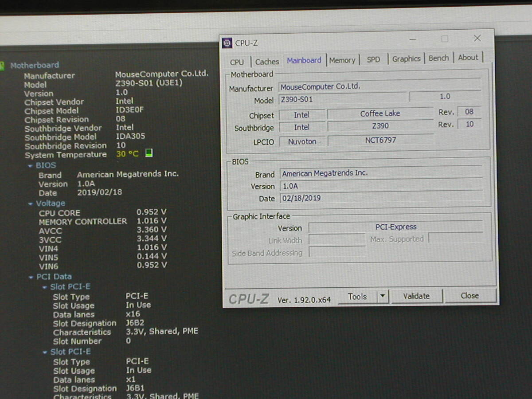Click the 'J6B1' slot designation value

pyautogui.click(x=135, y=388)
